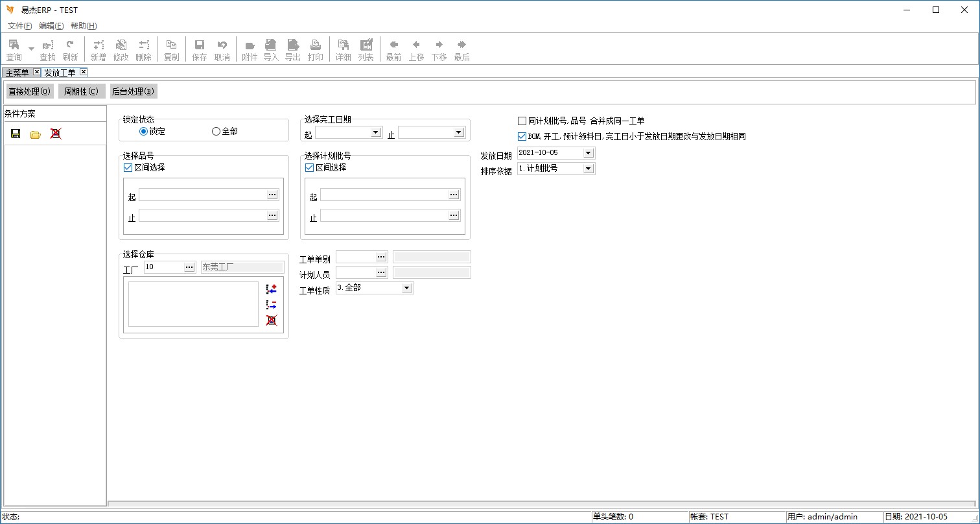
Task: Switch to the 主菜单 tab
Action: [x=17, y=72]
